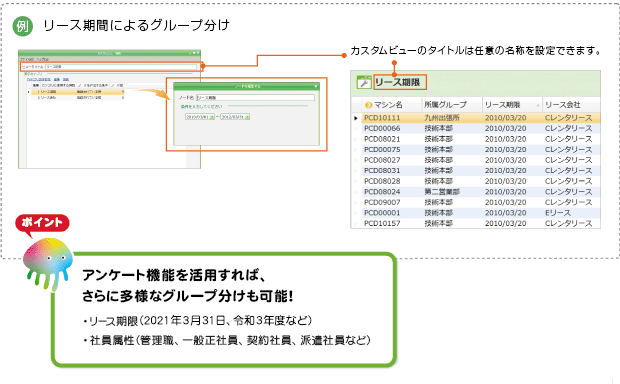The height and width of the screenshot is (384, 620).
Task: Click the node name input field in the dialog
Action: click(255, 98)
